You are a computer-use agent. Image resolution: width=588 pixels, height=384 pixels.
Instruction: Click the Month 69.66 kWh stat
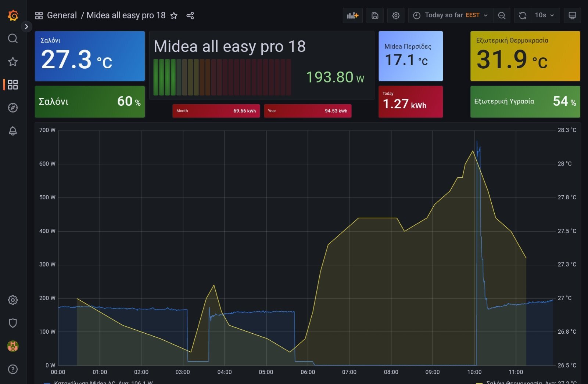(216, 111)
